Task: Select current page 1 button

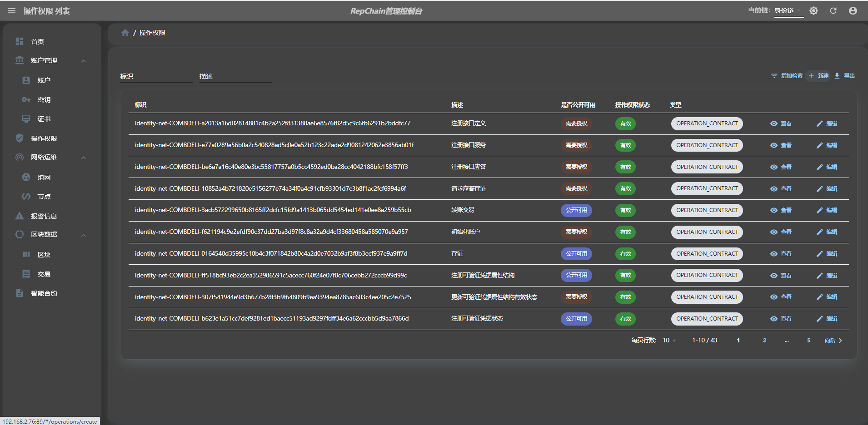Action: pyautogui.click(x=738, y=340)
